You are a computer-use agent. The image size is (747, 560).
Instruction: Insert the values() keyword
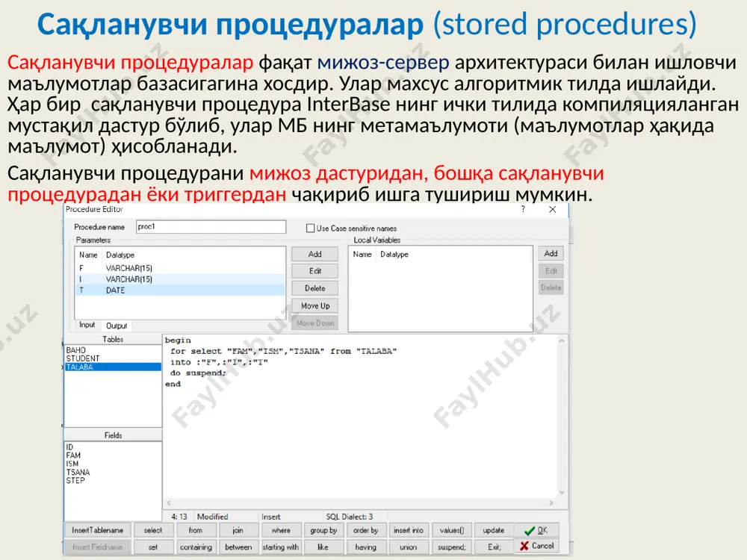pyautogui.click(x=451, y=530)
